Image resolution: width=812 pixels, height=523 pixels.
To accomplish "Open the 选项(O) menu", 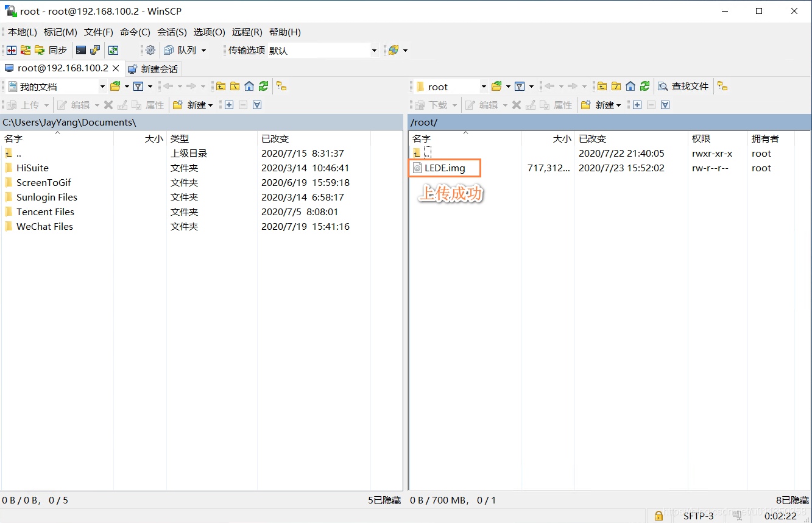I will (x=210, y=32).
